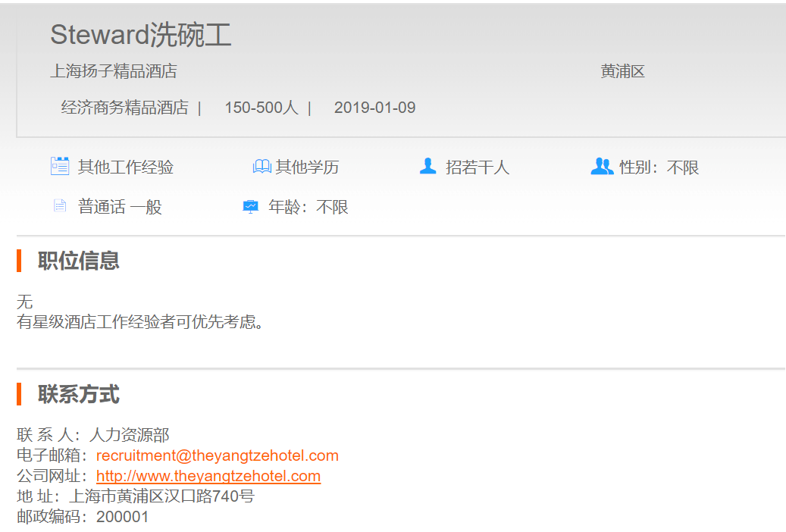Click the age requirement icon beside 年龄
The width and height of the screenshot is (786, 532).
(250, 206)
